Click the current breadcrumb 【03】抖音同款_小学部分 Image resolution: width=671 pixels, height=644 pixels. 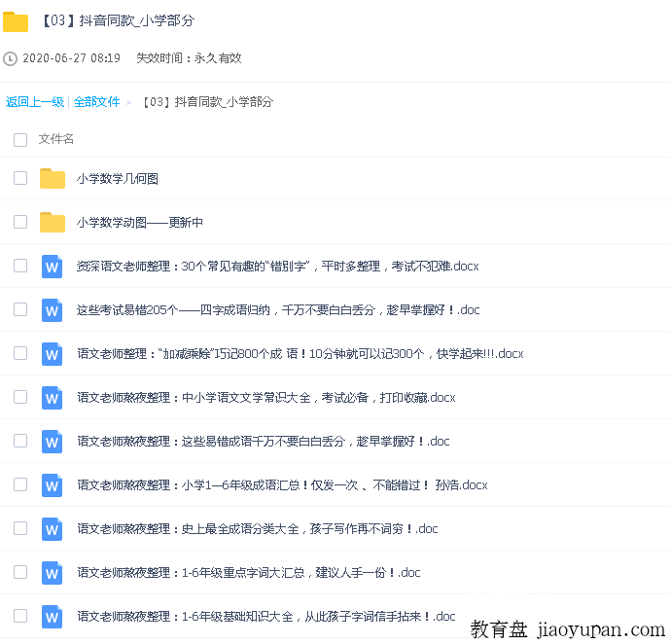click(x=208, y=102)
